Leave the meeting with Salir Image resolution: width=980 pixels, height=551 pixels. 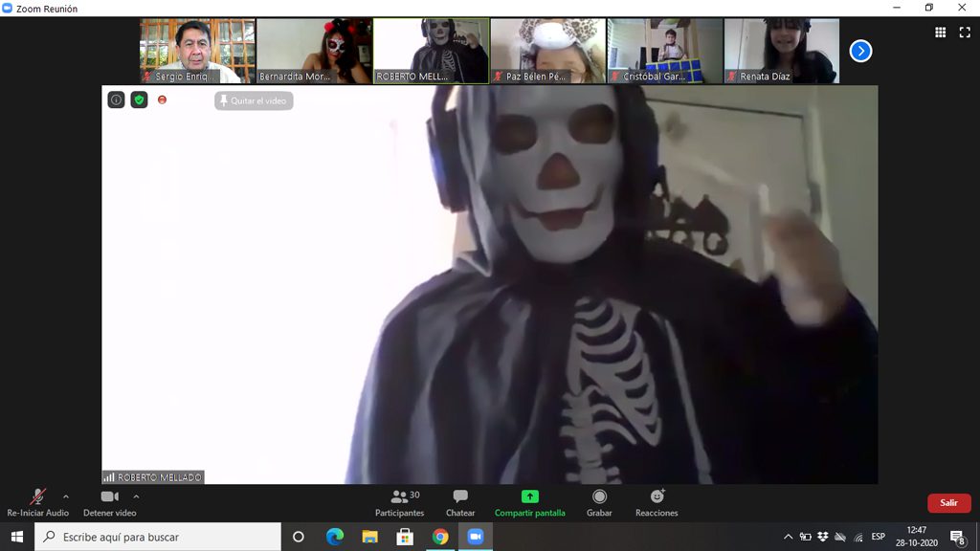(x=948, y=503)
